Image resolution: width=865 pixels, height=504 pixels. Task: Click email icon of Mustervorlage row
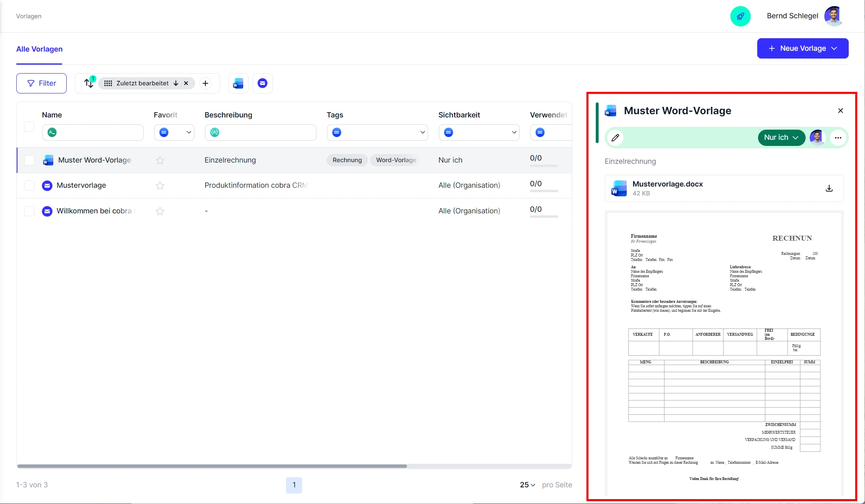point(47,186)
